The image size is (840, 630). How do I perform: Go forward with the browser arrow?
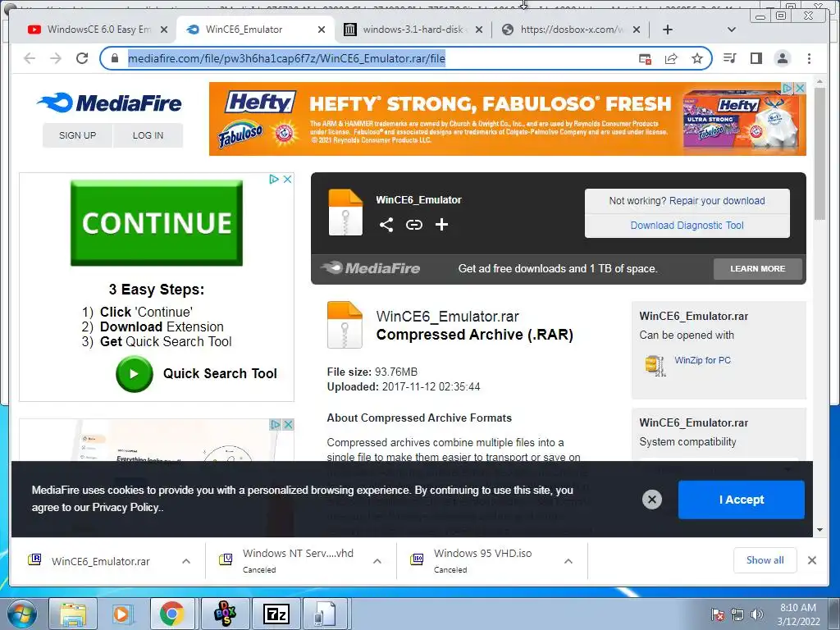pos(56,58)
